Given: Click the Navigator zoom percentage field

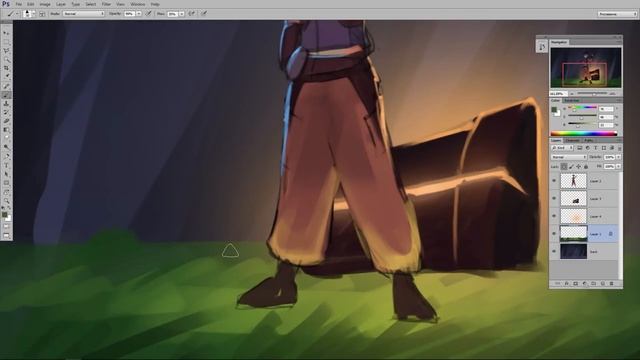Looking at the screenshot, I should [558, 93].
